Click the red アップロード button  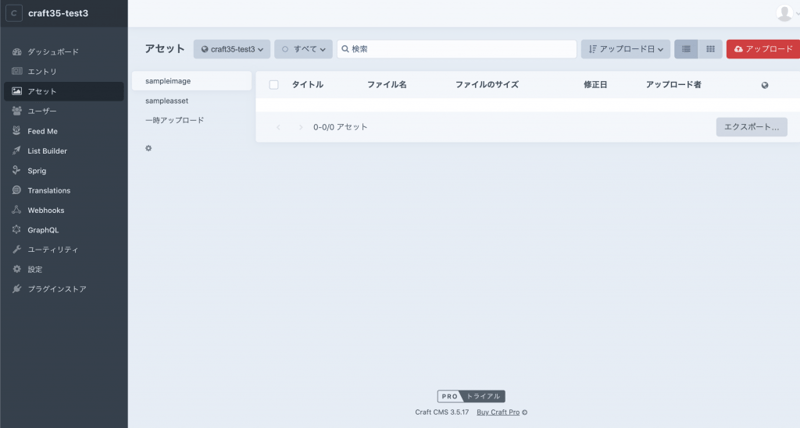tap(763, 49)
